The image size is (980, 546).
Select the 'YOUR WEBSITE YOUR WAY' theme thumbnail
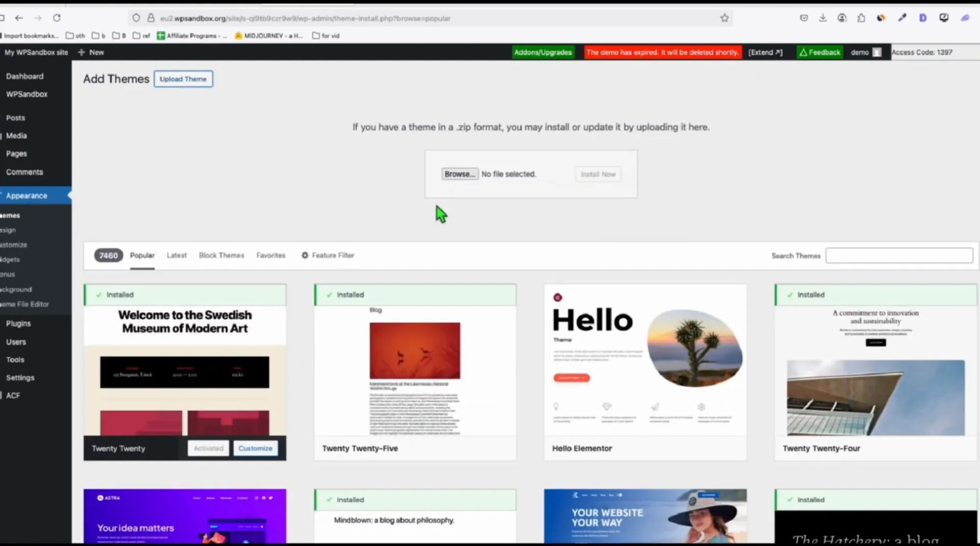tap(646, 516)
